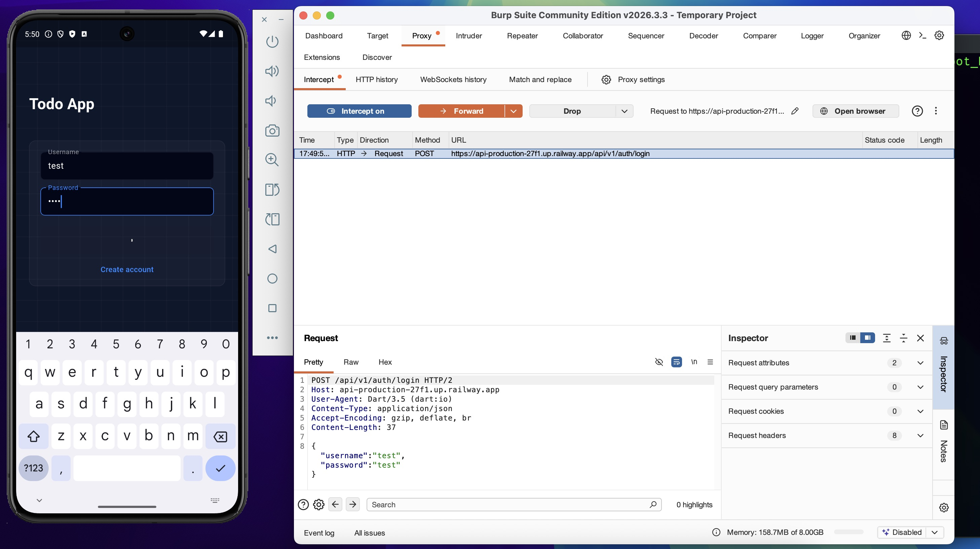The image size is (980, 549).
Task: Click the emulator zoom magnifier icon
Action: (272, 160)
